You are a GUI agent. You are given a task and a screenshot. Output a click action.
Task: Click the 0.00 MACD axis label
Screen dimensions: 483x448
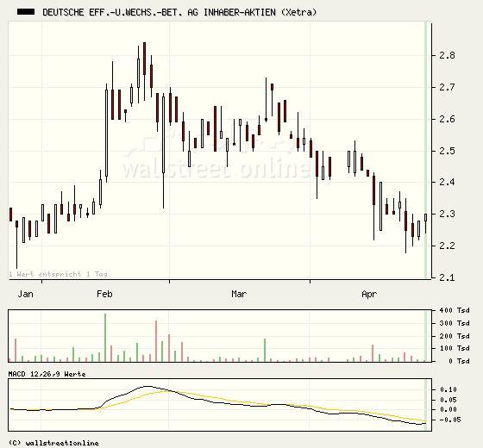(x=448, y=409)
